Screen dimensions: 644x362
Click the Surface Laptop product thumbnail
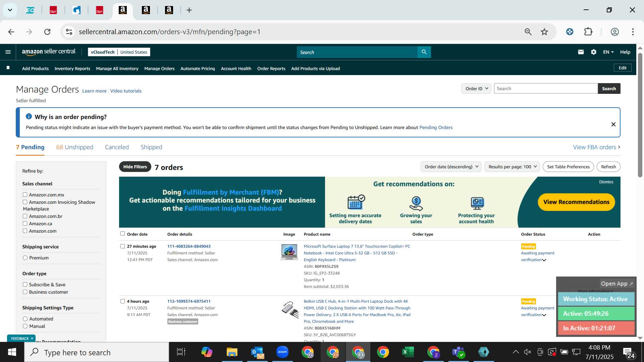click(x=289, y=252)
